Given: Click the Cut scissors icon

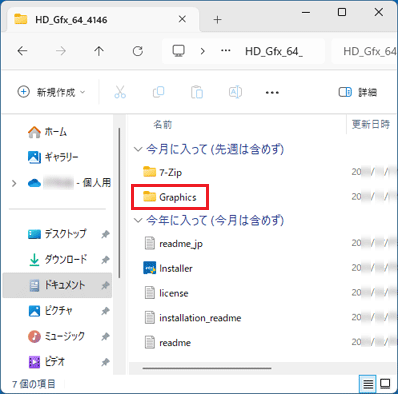Looking at the screenshot, I should [x=120, y=92].
